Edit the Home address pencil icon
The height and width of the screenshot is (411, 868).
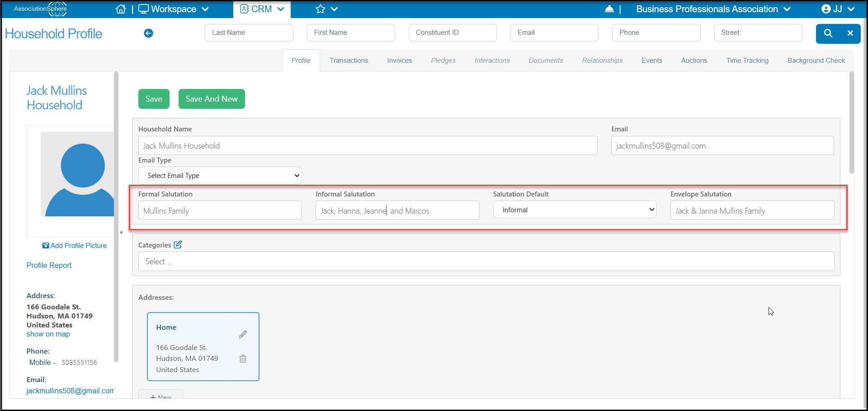pos(243,334)
